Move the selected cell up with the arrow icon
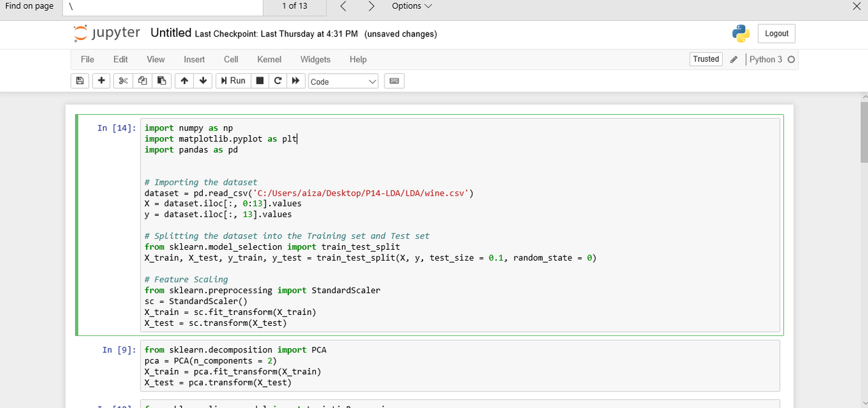Viewport: 868px width, 408px height. 184,81
